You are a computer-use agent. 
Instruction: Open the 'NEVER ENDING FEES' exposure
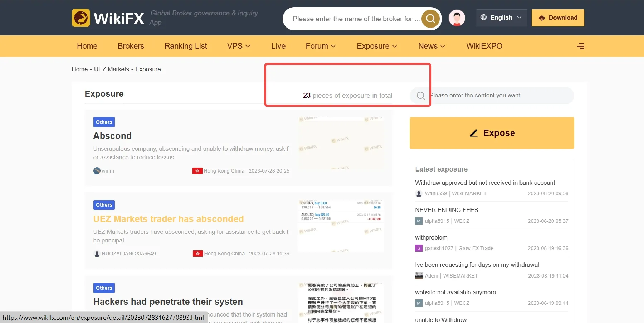pos(447,210)
